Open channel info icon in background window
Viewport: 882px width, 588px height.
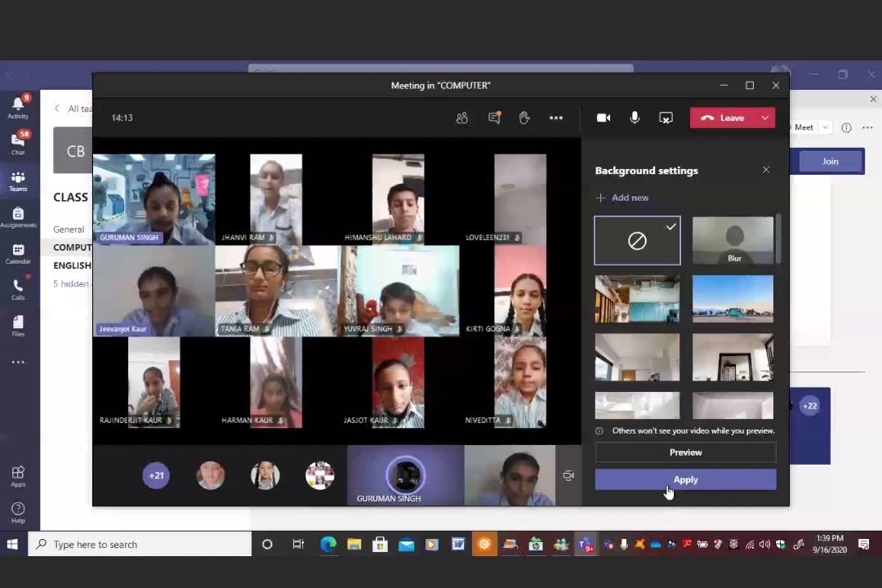[846, 127]
